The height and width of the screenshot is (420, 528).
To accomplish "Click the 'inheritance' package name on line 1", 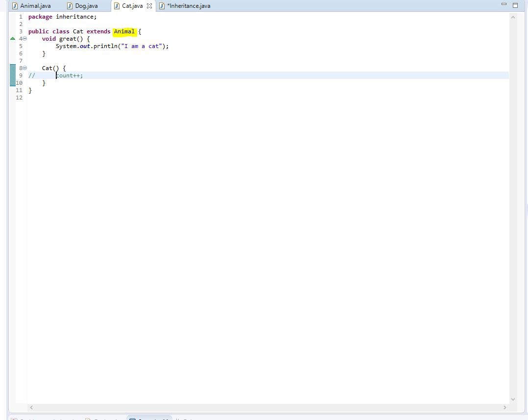I will click(76, 17).
